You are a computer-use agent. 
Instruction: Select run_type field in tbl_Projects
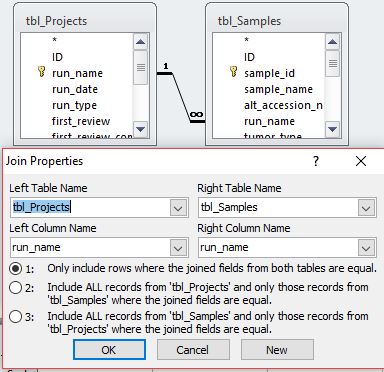coord(74,105)
